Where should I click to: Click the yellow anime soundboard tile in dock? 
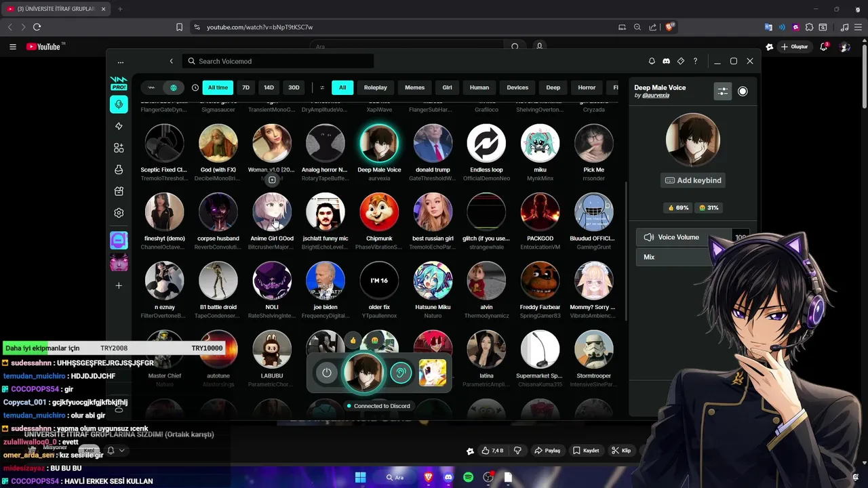click(432, 373)
